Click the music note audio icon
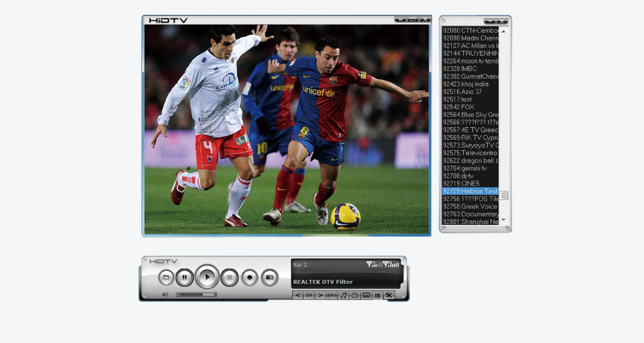 344,295
